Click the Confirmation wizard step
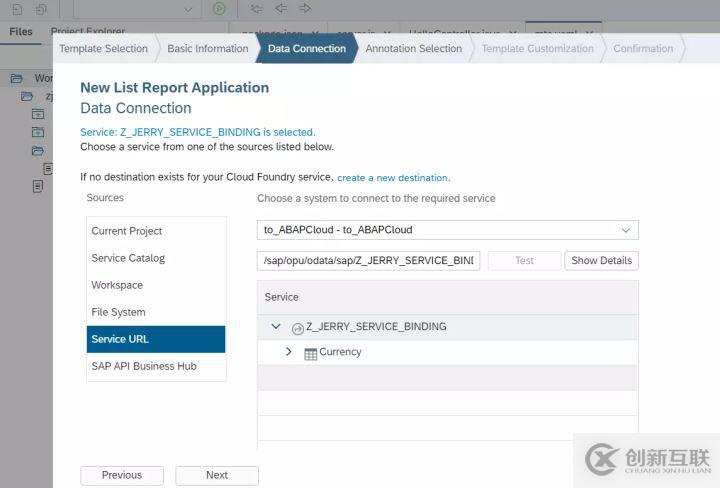The height and width of the screenshot is (488, 720). (643, 48)
